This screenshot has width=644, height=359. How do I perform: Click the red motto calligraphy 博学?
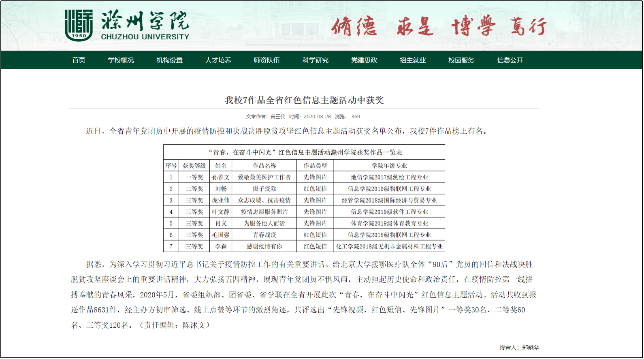473,26
